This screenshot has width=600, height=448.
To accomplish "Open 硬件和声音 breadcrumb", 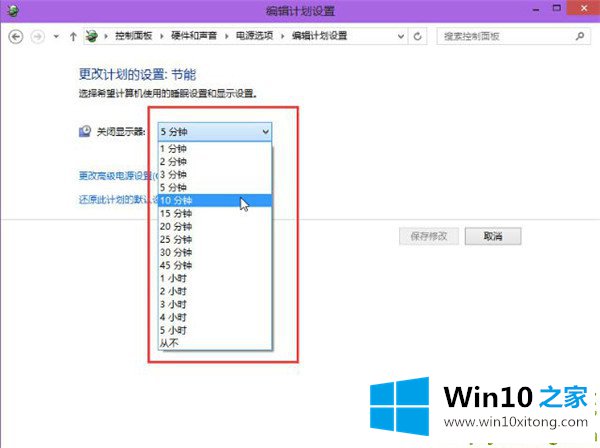I will point(194,36).
